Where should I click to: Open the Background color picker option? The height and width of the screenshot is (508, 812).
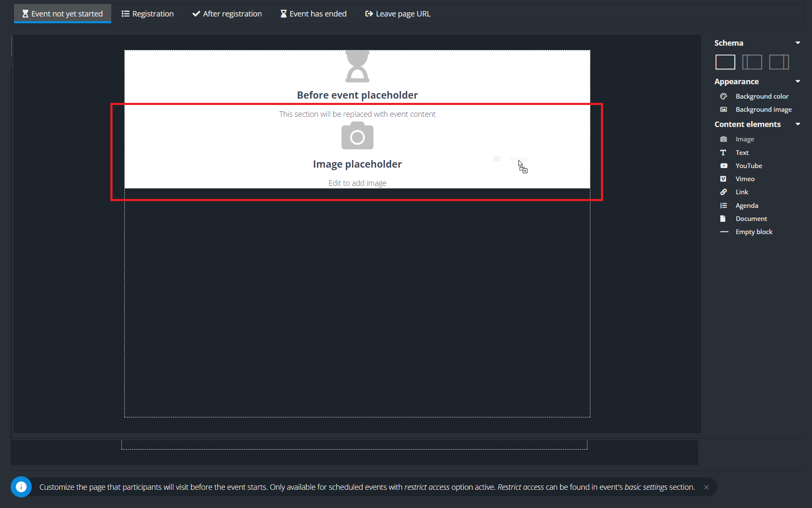761,96
